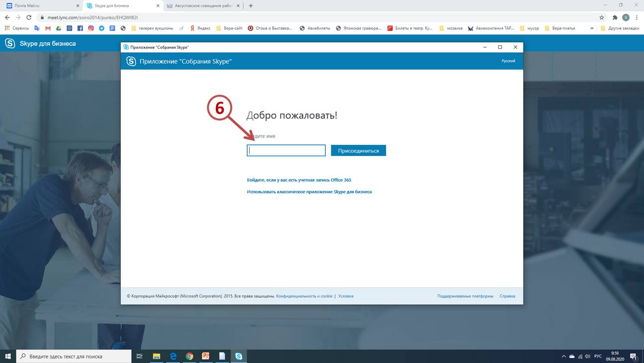Click the Присоединиться button
Image resolution: width=644 pixels, height=363 pixels.
(359, 150)
